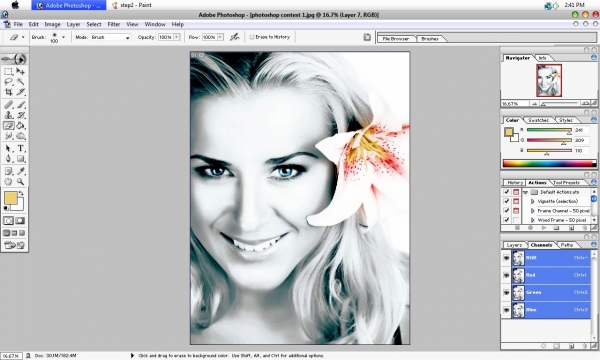
Task: Open the File menu
Action: [x=18, y=24]
